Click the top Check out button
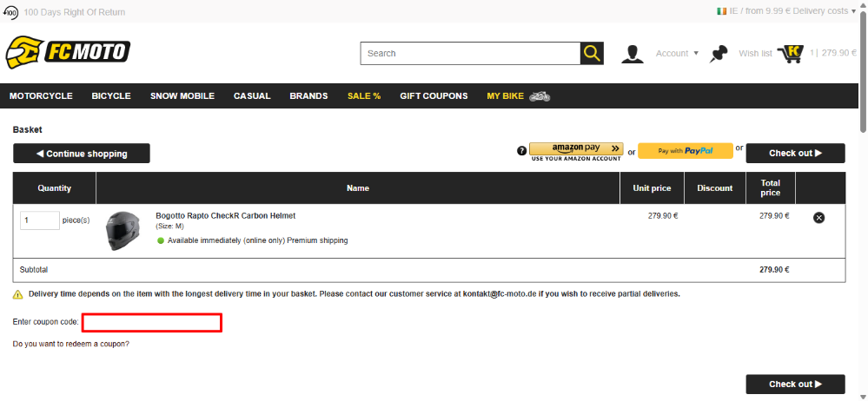The height and width of the screenshot is (401, 868). pos(796,154)
